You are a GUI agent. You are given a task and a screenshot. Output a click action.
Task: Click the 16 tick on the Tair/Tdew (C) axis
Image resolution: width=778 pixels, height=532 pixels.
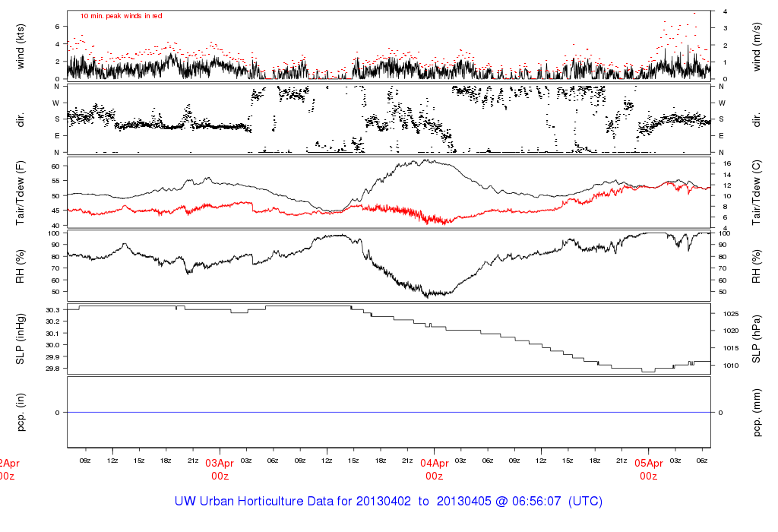[x=727, y=163]
